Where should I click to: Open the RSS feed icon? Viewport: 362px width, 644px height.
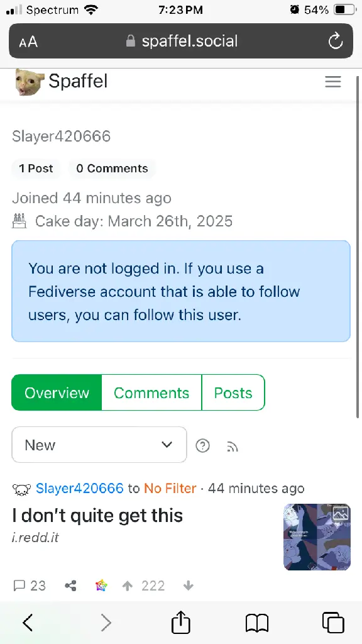tap(233, 447)
